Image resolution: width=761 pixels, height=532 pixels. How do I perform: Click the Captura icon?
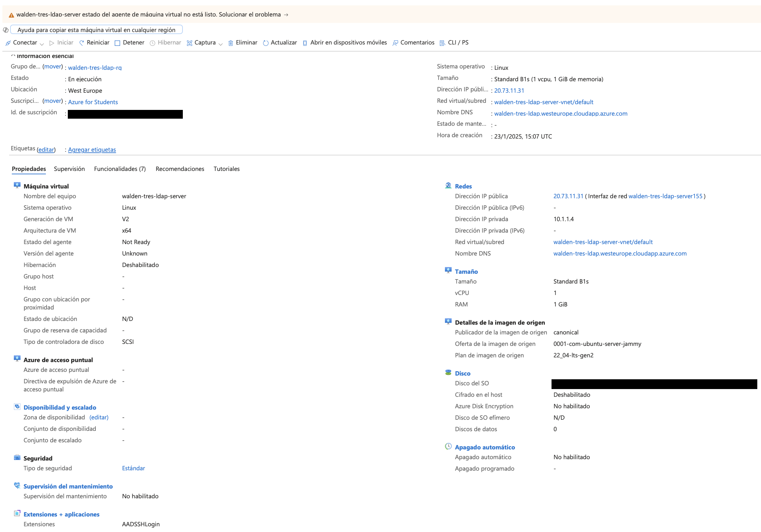190,43
